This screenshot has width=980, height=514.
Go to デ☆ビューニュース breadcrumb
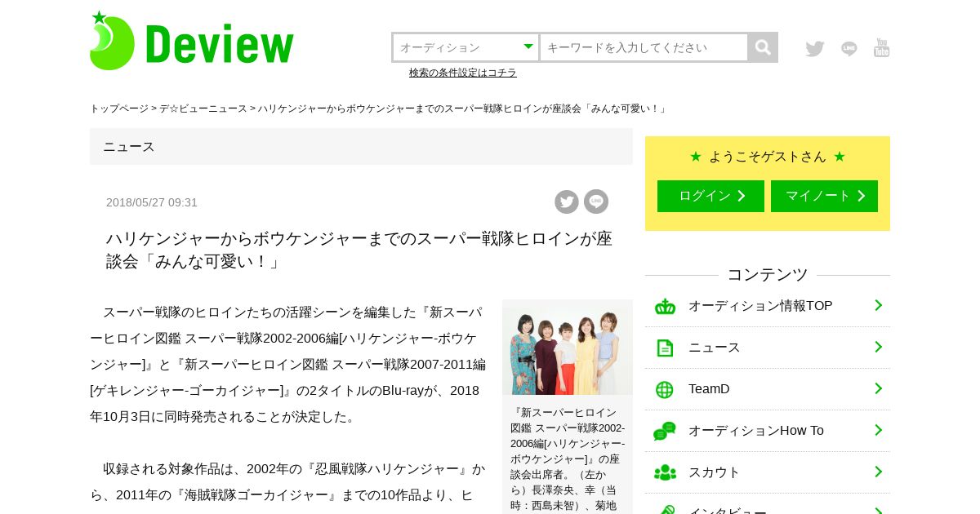[x=203, y=109]
